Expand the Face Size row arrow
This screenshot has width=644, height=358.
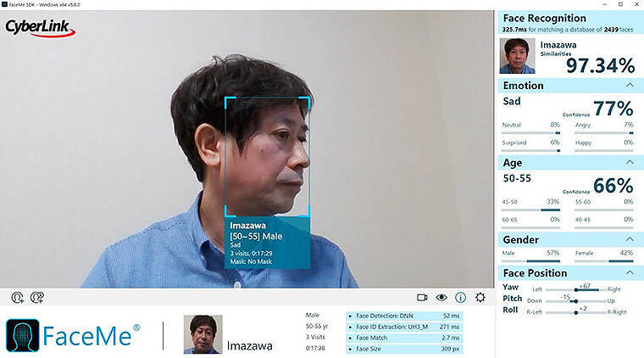point(350,349)
